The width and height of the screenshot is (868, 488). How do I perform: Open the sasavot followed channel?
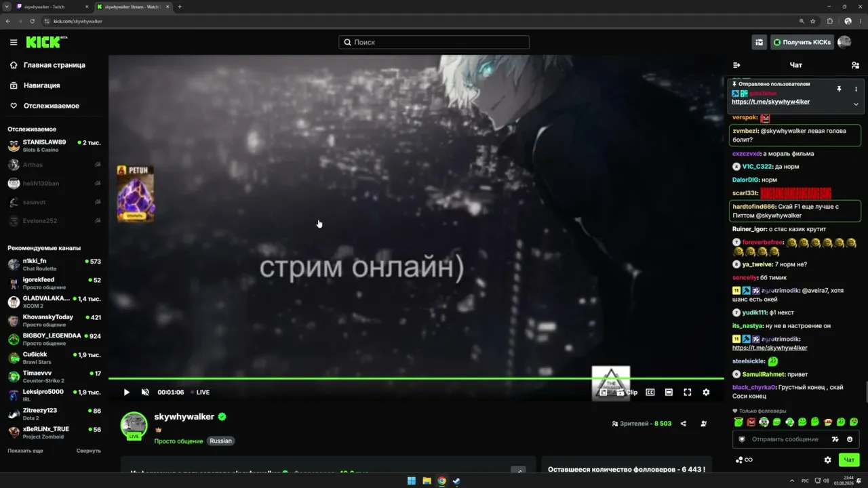(54, 202)
